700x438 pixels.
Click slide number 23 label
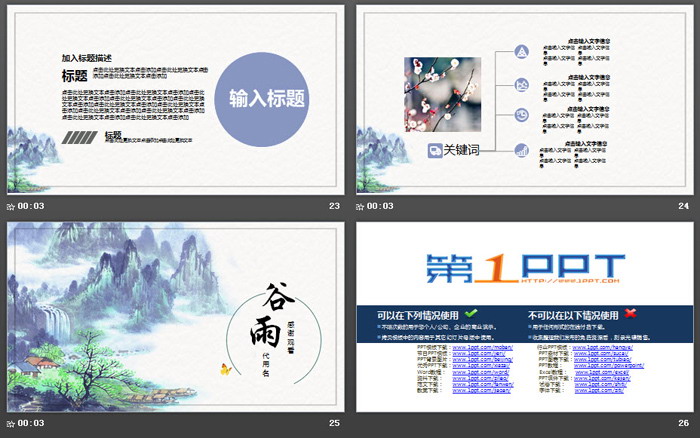pos(334,206)
